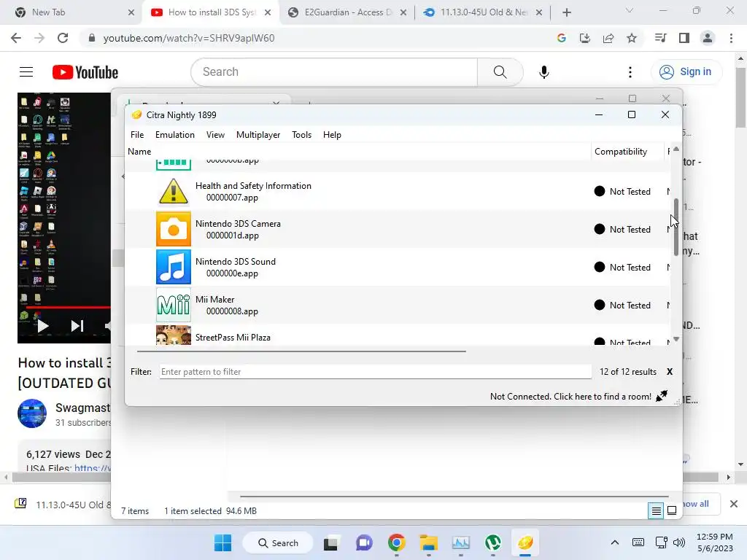
Task: Open the Swagmaster channel avatar
Action: [32, 413]
